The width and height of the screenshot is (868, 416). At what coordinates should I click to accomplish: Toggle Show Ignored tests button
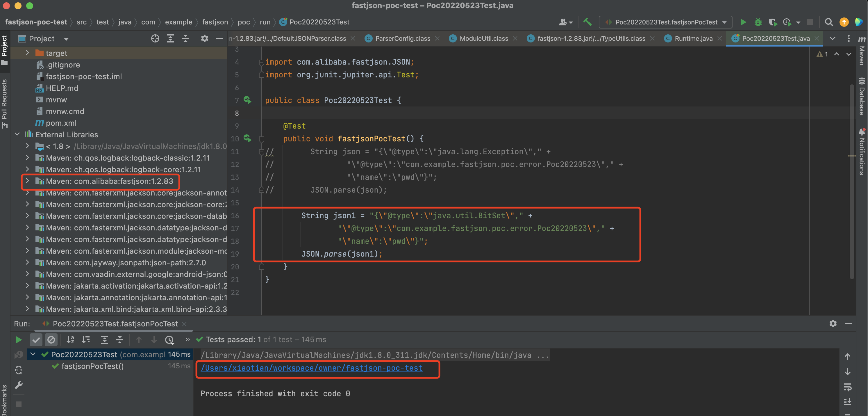click(51, 340)
